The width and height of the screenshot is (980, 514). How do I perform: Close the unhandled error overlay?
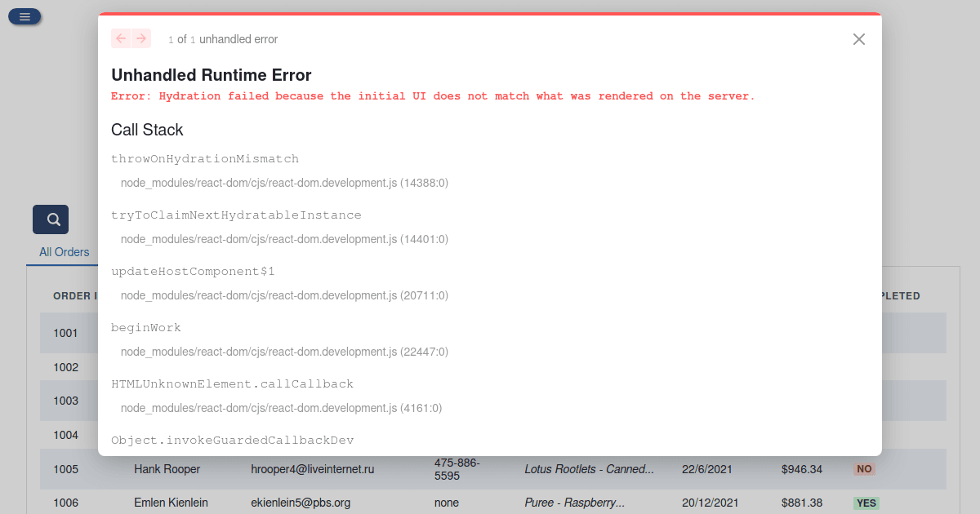[x=858, y=39]
